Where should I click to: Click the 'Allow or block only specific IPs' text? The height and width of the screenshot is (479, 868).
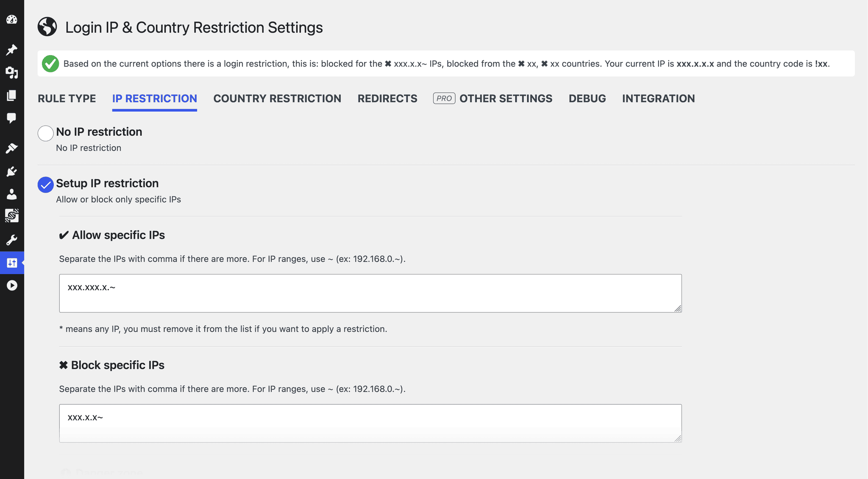coord(119,199)
